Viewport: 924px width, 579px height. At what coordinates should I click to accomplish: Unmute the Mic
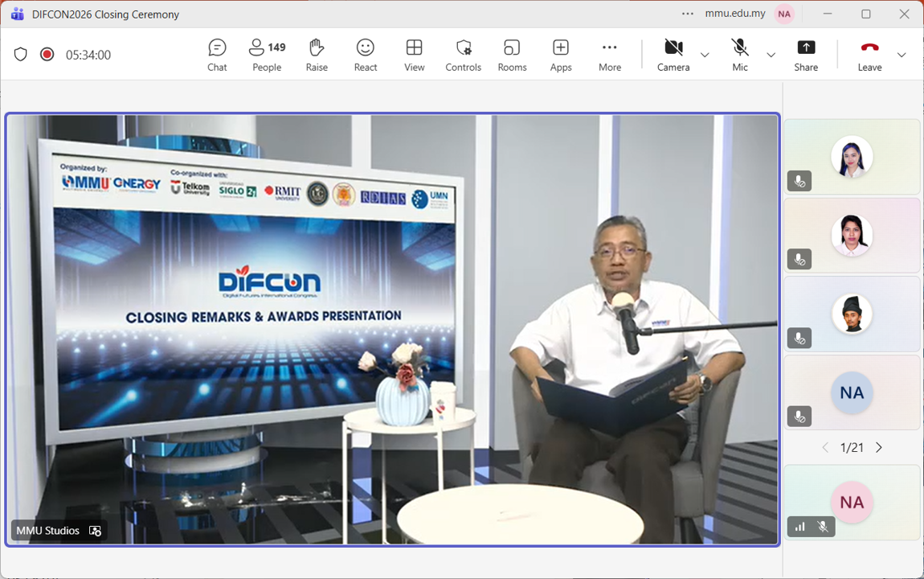pyautogui.click(x=740, y=55)
